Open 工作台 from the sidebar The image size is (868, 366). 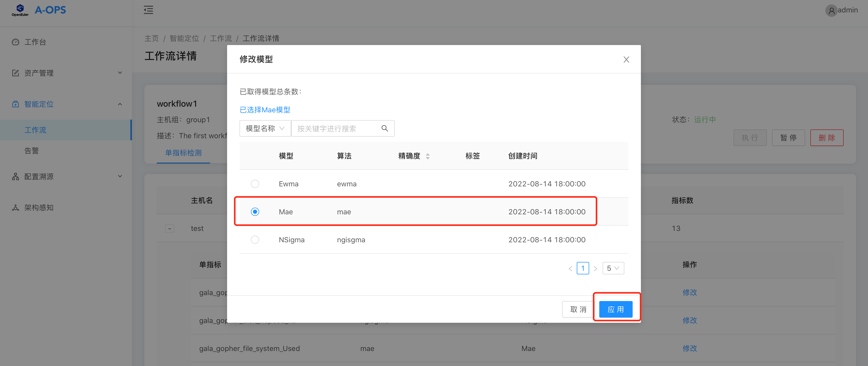[35, 42]
